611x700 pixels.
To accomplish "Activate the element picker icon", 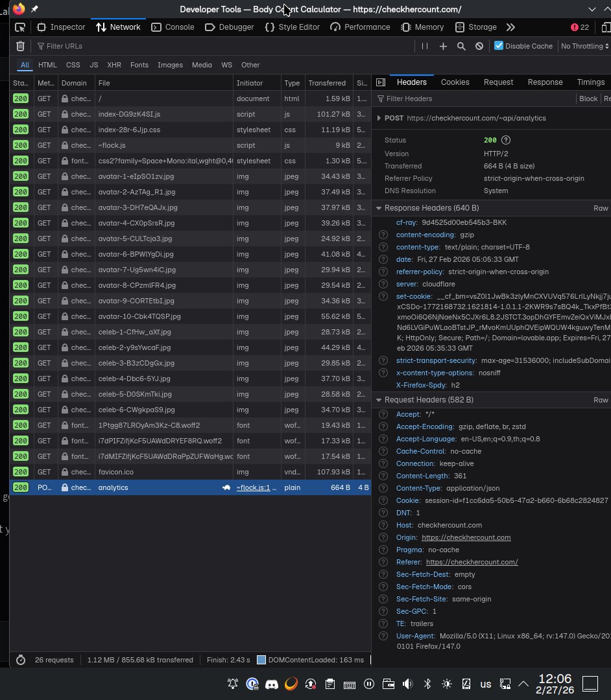I will [20, 27].
